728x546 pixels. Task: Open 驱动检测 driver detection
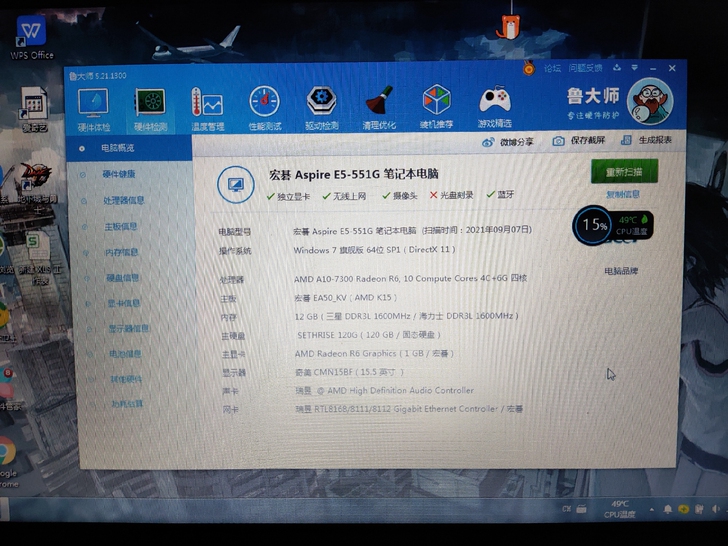click(322, 108)
